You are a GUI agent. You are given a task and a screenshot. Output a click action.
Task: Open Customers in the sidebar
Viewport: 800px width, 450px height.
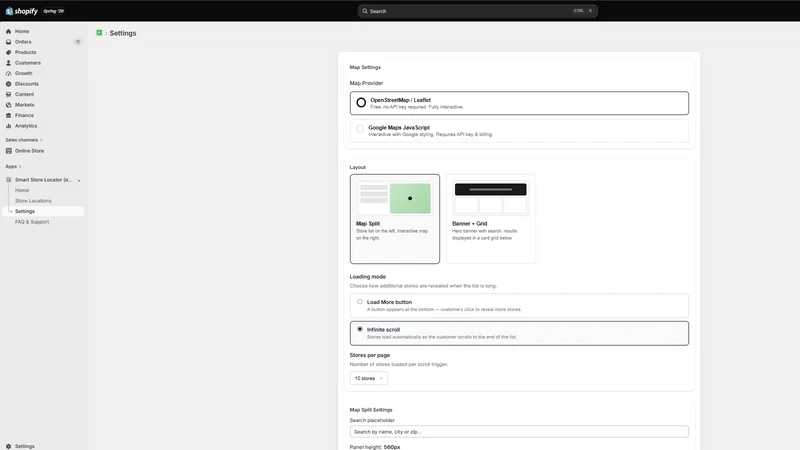click(28, 63)
